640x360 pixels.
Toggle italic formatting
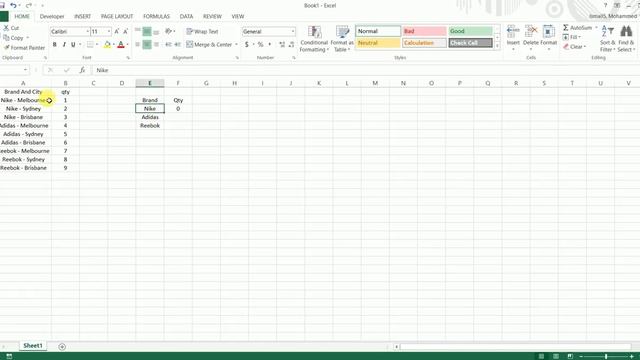click(x=64, y=44)
